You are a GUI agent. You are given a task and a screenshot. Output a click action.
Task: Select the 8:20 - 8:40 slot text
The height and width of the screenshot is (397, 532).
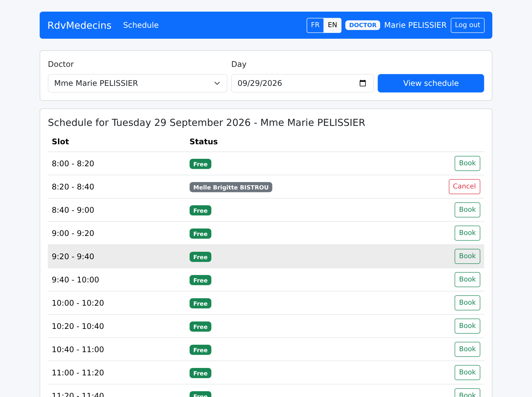pos(73,187)
